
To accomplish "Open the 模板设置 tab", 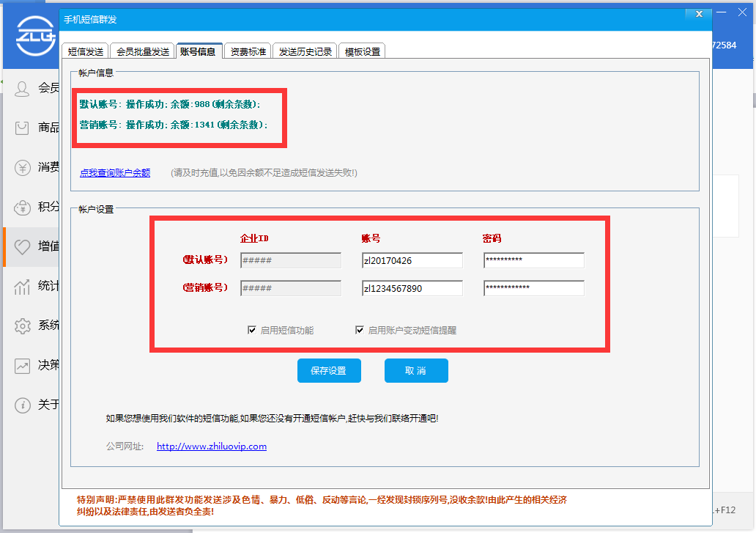I will point(362,51).
